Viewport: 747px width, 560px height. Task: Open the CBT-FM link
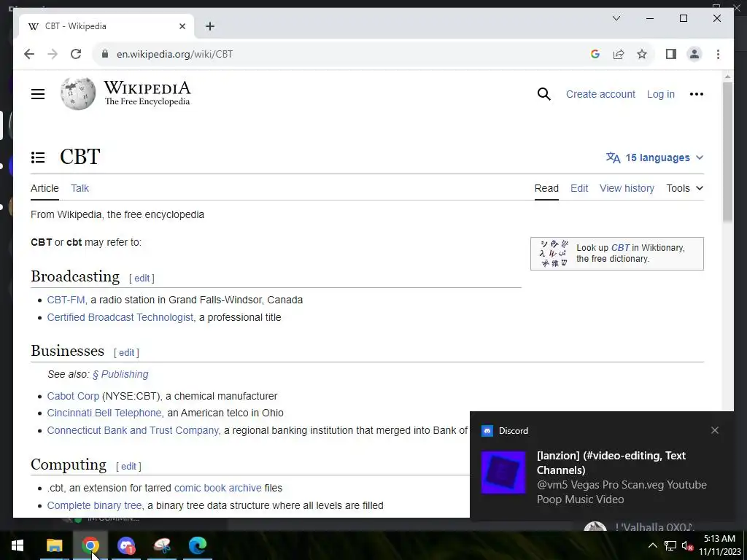coord(66,300)
